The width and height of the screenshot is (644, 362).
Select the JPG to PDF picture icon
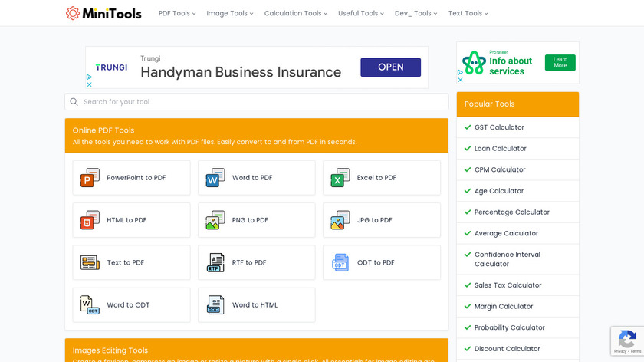click(340, 220)
